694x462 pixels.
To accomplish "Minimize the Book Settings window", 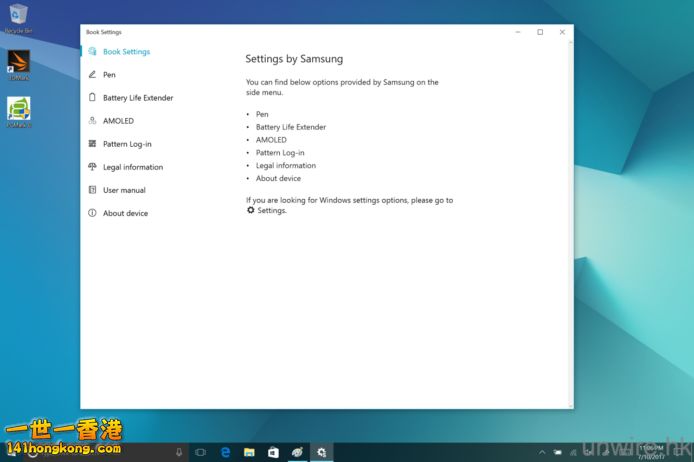I will click(x=518, y=32).
